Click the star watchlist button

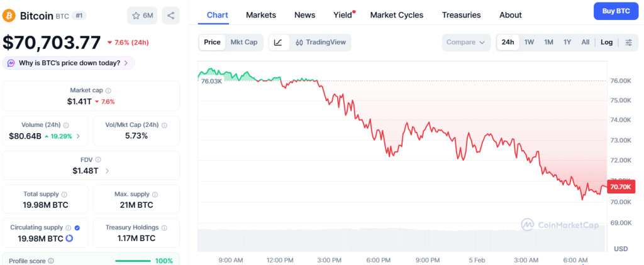pyautogui.click(x=142, y=15)
